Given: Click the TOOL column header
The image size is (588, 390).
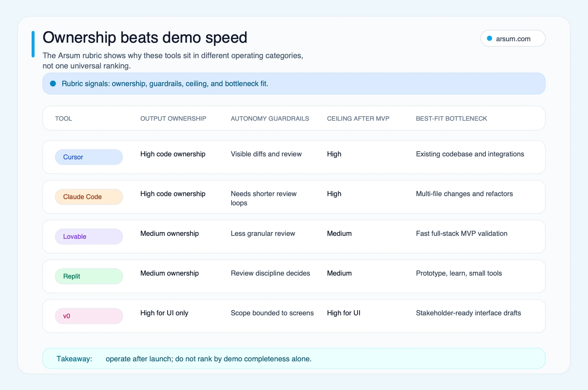Looking at the screenshot, I should click(x=64, y=118).
